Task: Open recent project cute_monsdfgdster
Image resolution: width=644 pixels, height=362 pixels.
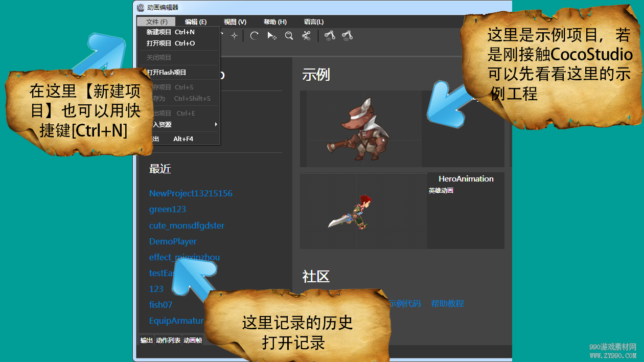Action: point(187,225)
